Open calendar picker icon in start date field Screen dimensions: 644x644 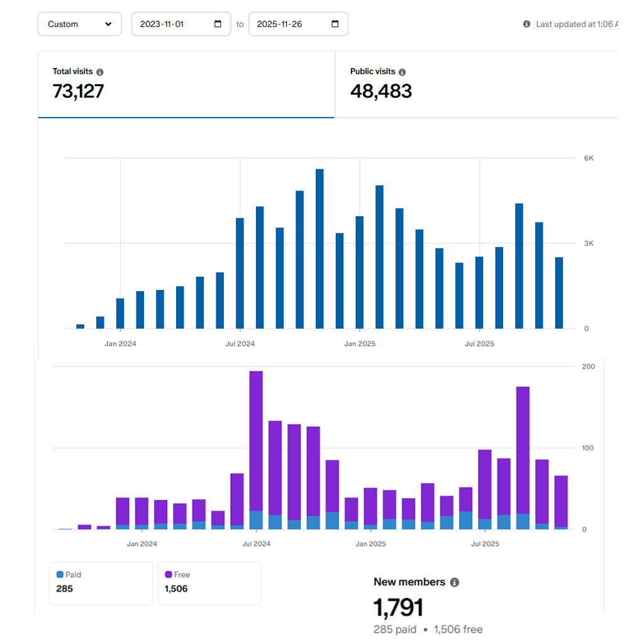coord(218,24)
